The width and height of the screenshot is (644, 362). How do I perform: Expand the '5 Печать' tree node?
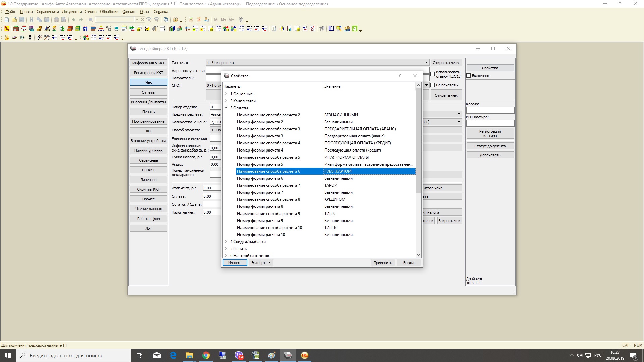pos(226,249)
